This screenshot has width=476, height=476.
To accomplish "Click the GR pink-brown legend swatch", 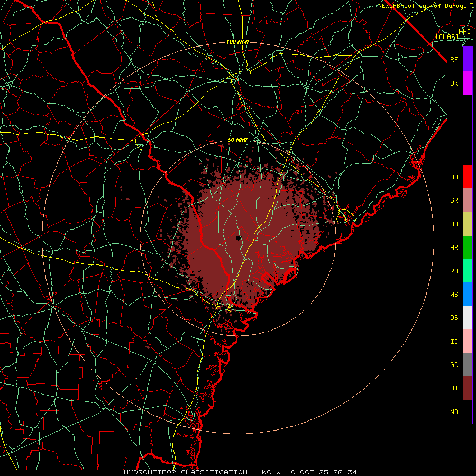I will pos(467,200).
